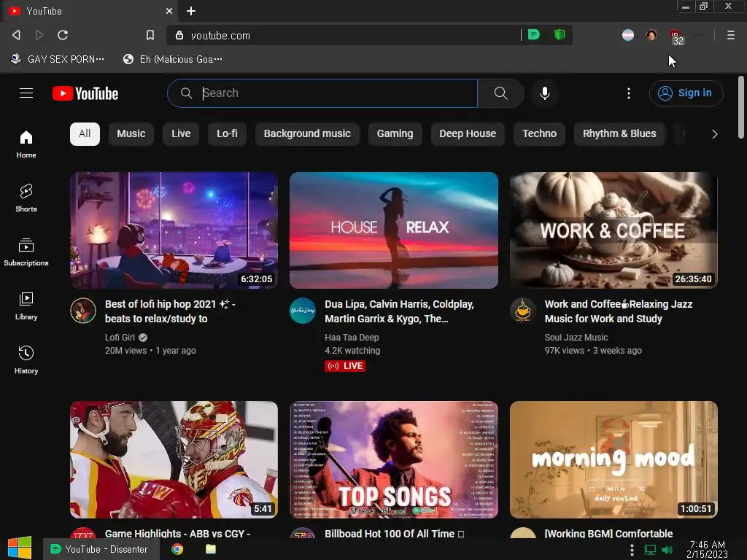This screenshot has height=560, width=747.
Task: Click the YouTube logo
Action: click(85, 93)
